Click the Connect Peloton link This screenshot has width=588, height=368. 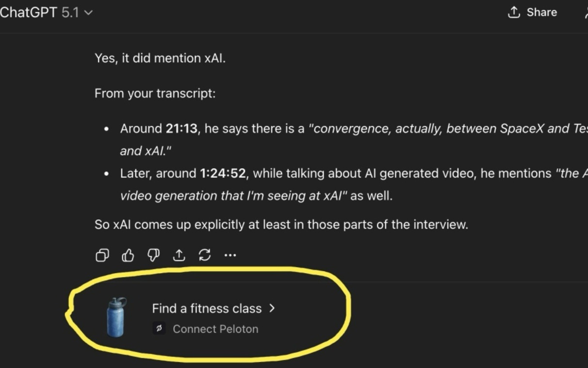click(215, 329)
